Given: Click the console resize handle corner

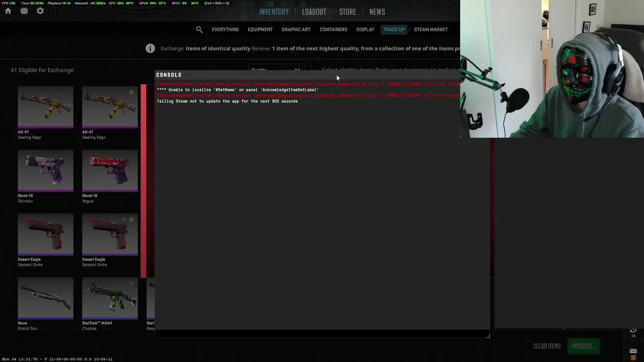Looking at the screenshot, I should pyautogui.click(x=487, y=335).
